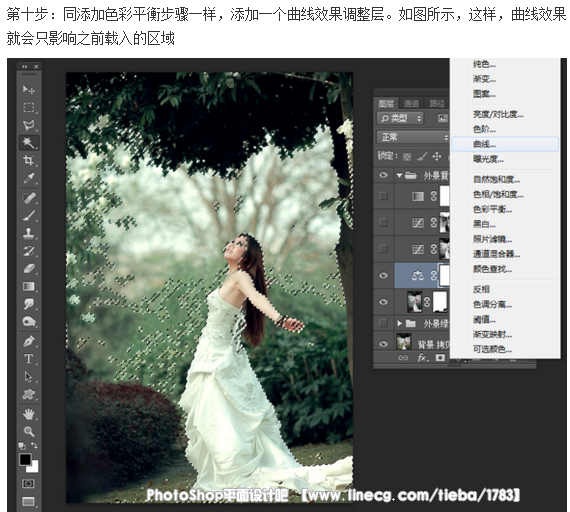Select the Pen tool

click(28, 341)
